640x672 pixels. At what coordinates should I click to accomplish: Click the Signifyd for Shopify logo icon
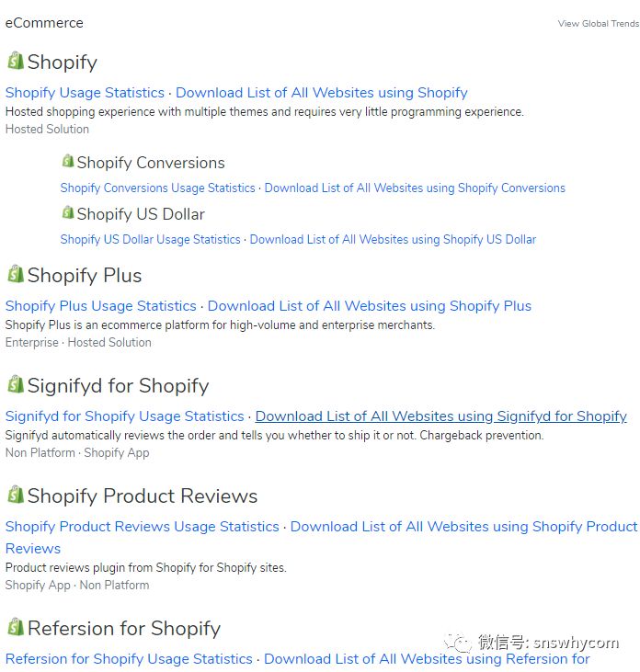pos(15,384)
